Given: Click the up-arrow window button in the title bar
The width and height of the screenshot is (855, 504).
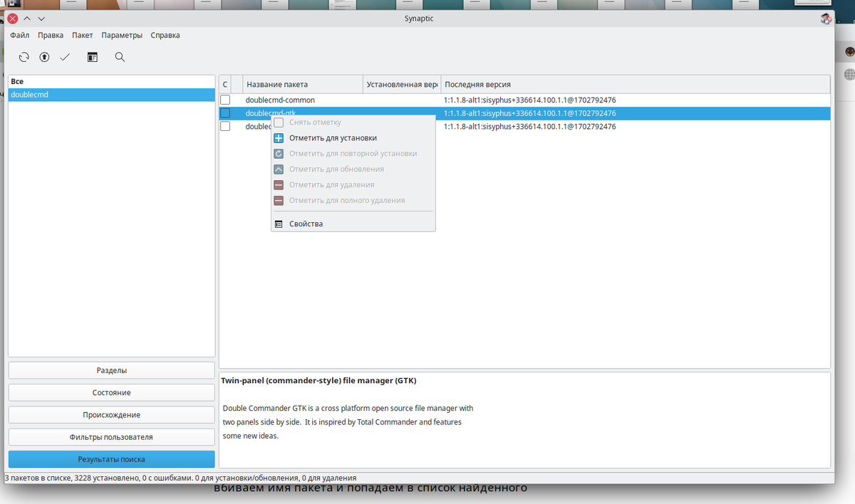Looking at the screenshot, I should (27, 19).
